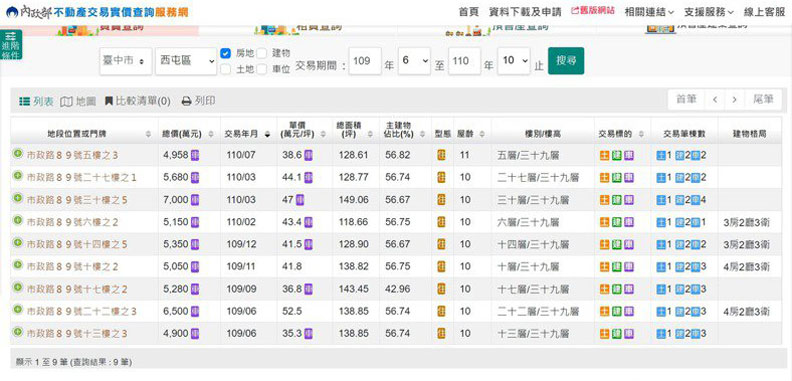The width and height of the screenshot is (792, 381).
Task: Open the 進階條件 advanced filter side tab
Action: pos(11,44)
